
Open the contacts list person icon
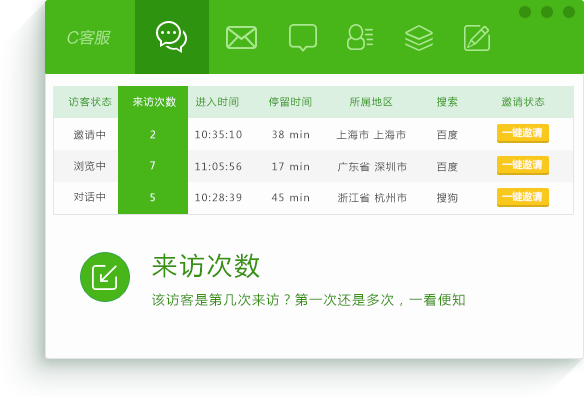360,37
